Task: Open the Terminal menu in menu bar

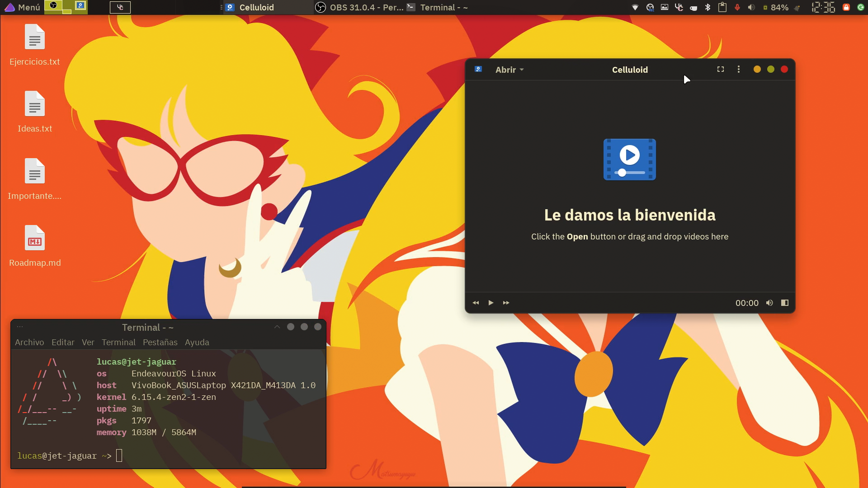Action: click(118, 342)
